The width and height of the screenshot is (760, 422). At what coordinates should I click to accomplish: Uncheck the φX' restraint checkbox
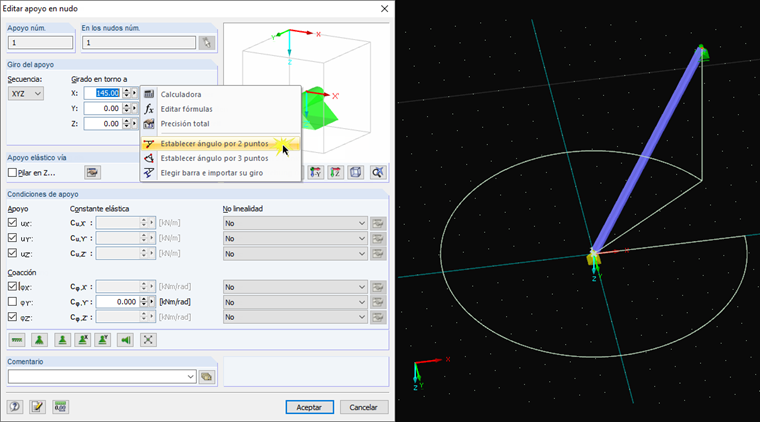[13, 287]
